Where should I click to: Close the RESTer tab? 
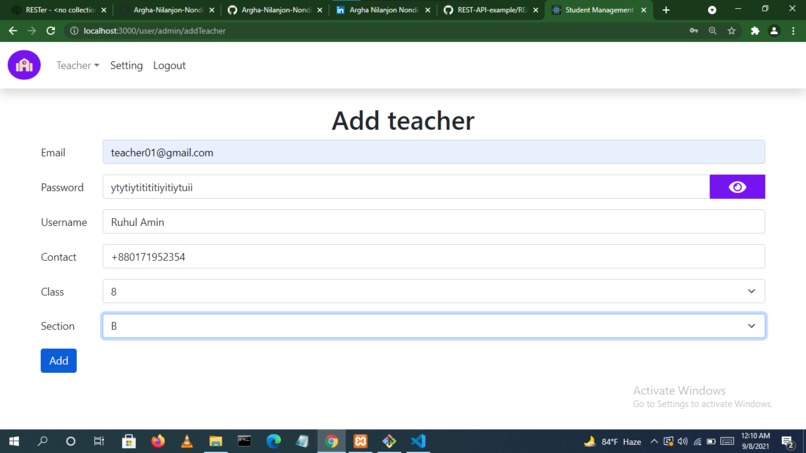(x=104, y=10)
